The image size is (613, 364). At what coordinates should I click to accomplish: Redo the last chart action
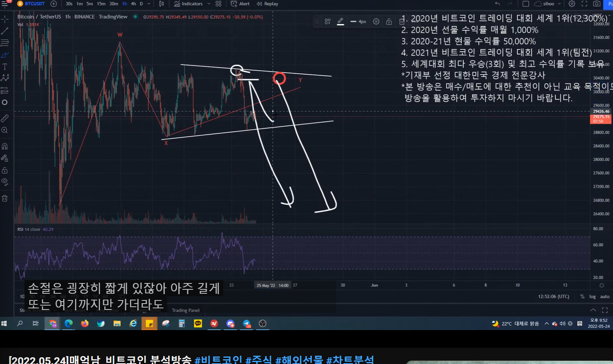pos(510,4)
